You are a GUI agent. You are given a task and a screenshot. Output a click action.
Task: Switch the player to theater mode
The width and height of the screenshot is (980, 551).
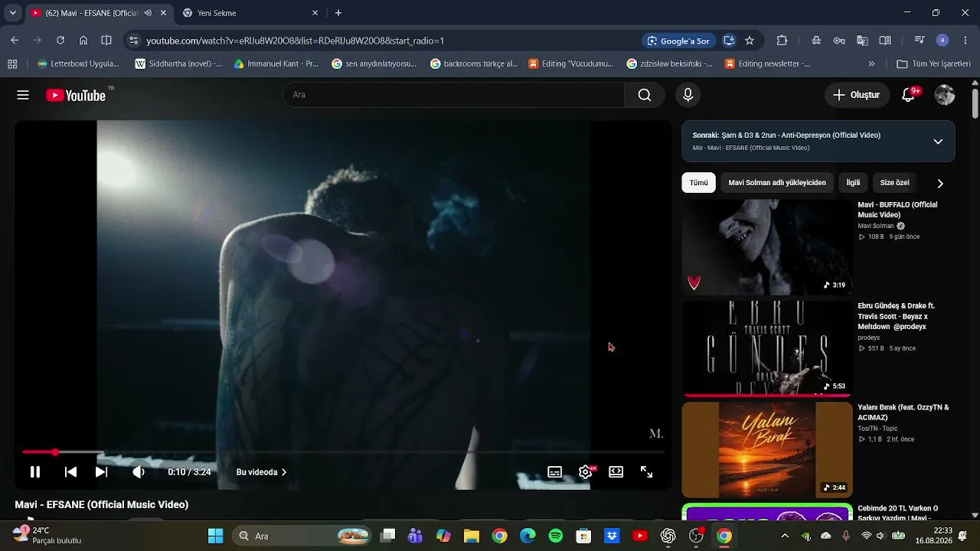point(616,472)
